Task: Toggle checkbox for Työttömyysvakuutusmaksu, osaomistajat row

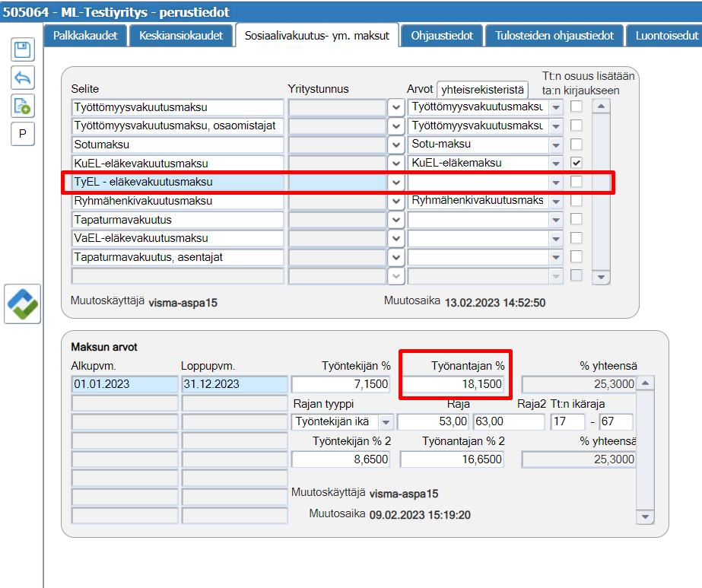Action: [x=577, y=126]
